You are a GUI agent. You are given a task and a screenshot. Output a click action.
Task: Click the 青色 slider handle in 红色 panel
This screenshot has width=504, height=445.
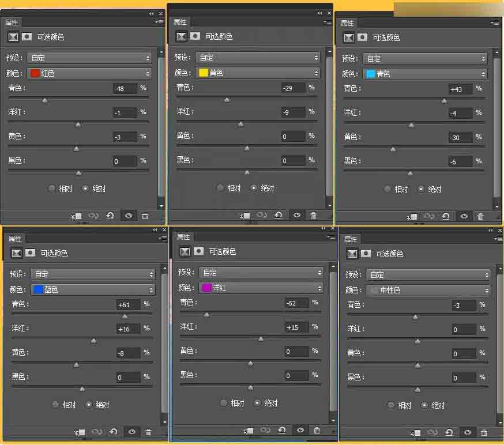44,100
